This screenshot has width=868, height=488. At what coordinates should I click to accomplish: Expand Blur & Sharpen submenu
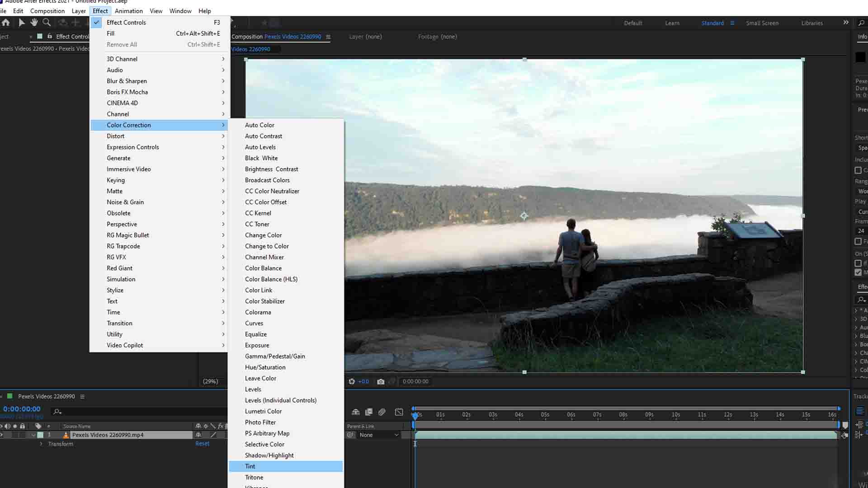160,81
